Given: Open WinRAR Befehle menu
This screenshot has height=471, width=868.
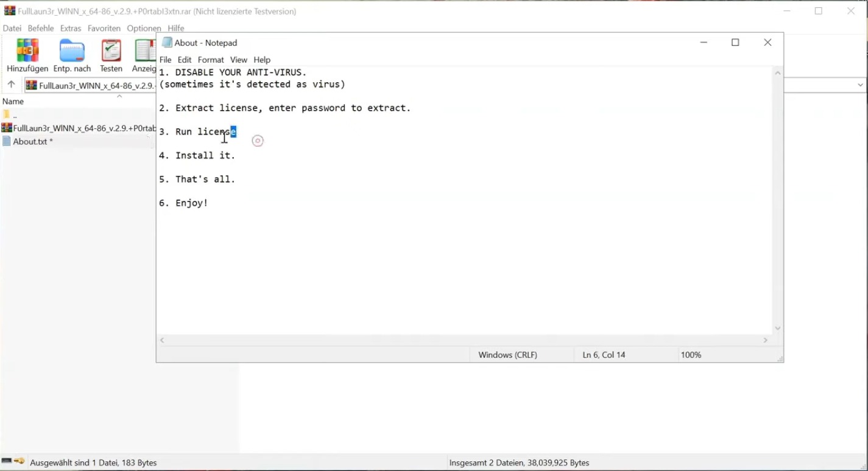Looking at the screenshot, I should 41,29.
